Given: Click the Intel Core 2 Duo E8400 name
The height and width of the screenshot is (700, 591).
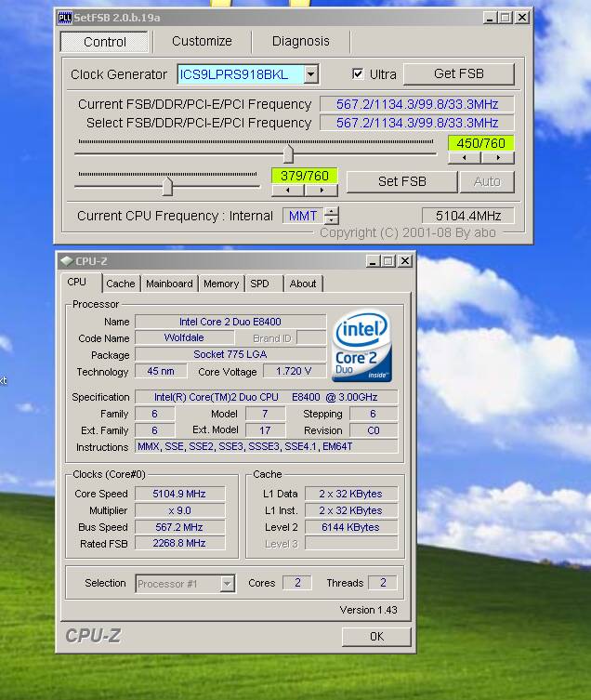Looking at the screenshot, I should (x=230, y=322).
